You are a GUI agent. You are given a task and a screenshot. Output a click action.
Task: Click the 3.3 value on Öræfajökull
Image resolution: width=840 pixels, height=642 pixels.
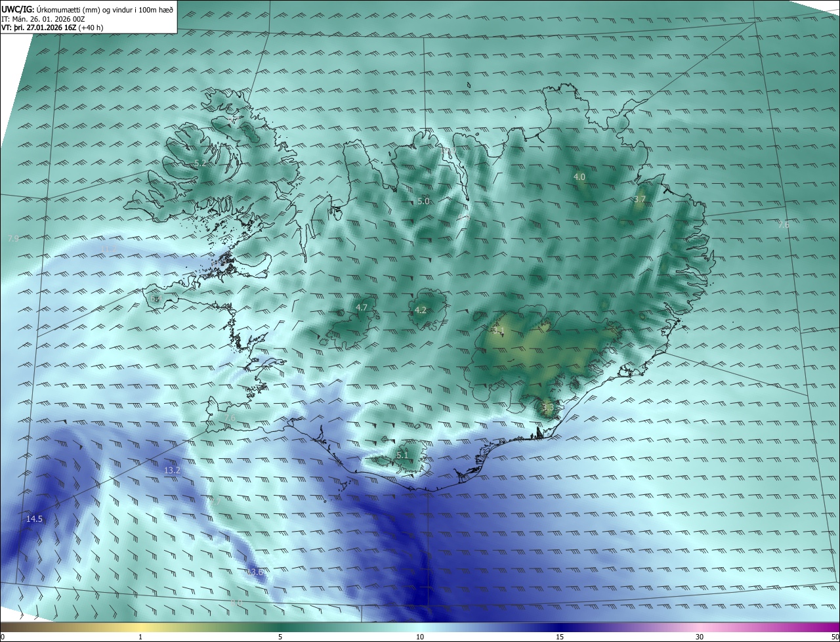click(549, 407)
